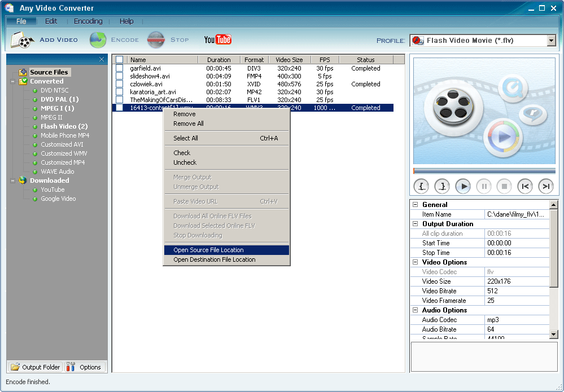
Task: Click green dot beside WAVE Audio
Action: pyautogui.click(x=35, y=172)
